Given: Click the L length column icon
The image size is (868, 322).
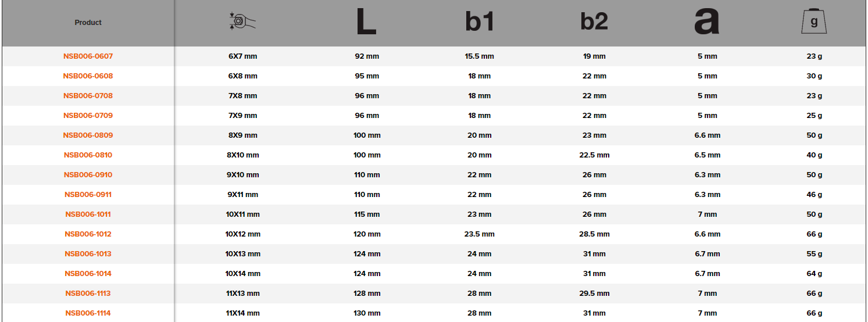Looking at the screenshot, I should point(366,22).
